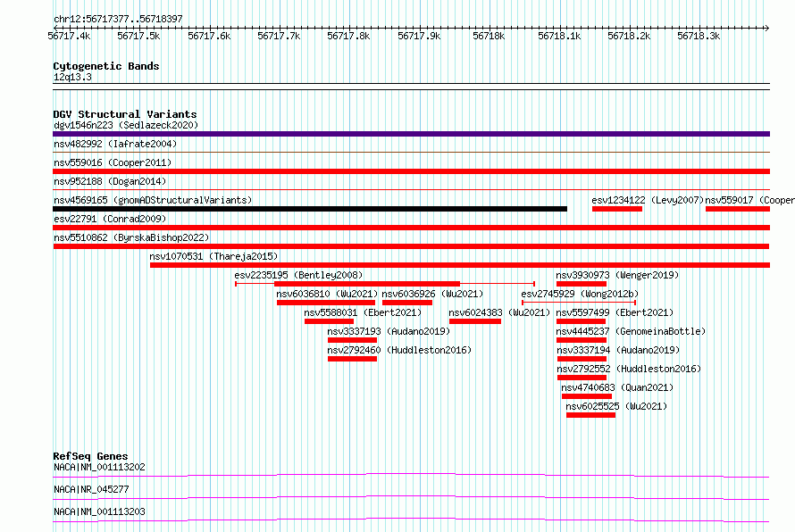Click nsv2792460 (Huddleston2016) variant label
The width and height of the screenshot is (795, 532).
399,350
